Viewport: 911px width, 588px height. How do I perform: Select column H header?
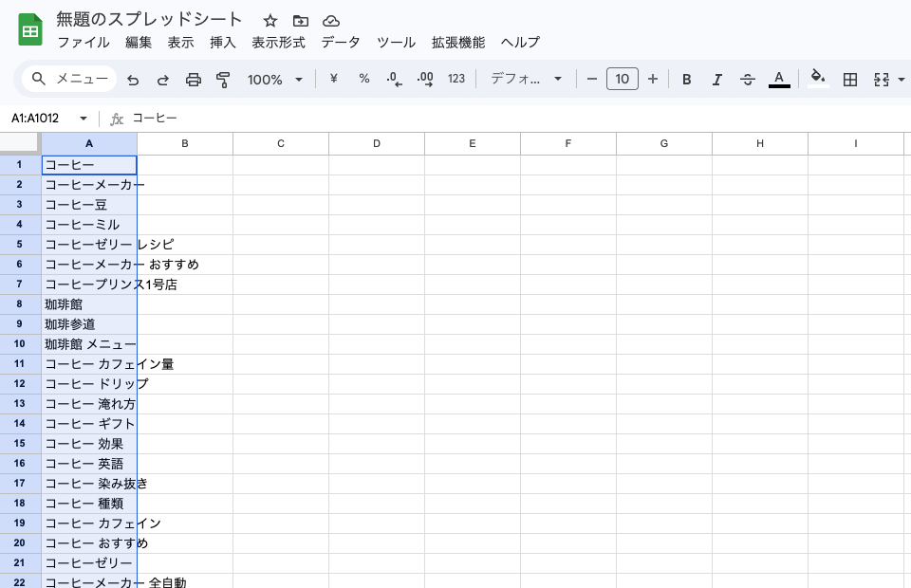(760, 143)
